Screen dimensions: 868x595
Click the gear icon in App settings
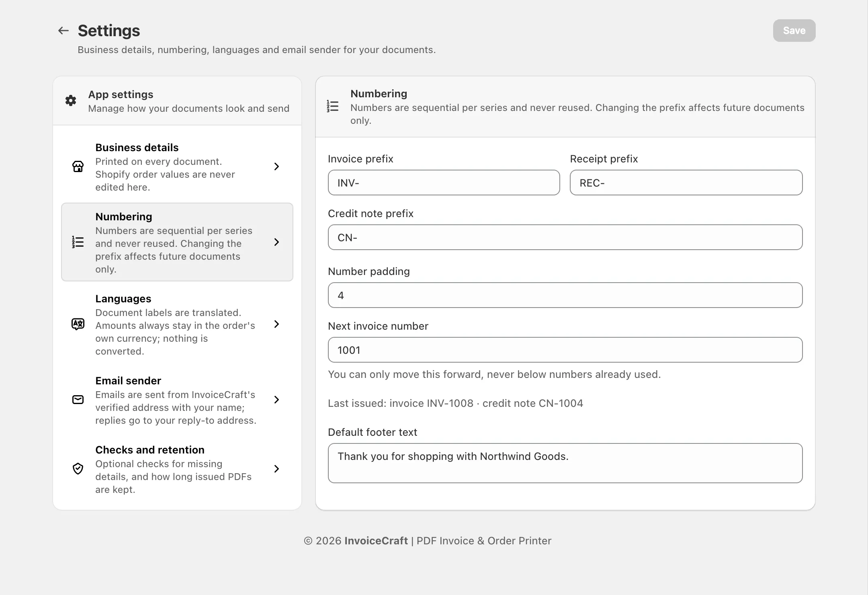tap(71, 101)
